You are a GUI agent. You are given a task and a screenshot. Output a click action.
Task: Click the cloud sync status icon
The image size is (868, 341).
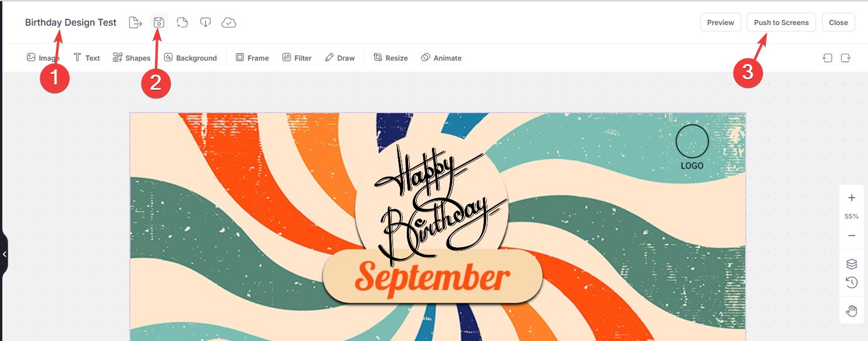click(229, 23)
